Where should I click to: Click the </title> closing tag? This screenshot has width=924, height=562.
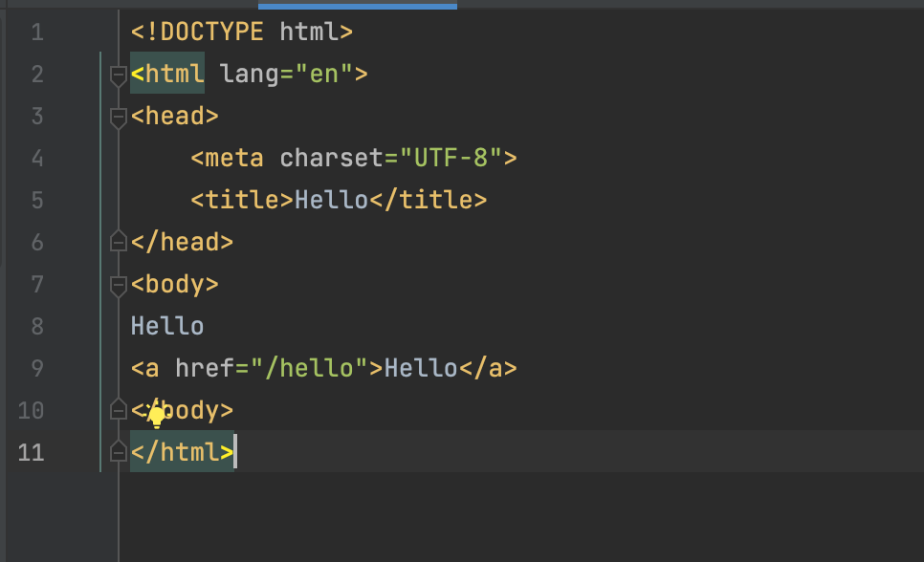click(429, 201)
